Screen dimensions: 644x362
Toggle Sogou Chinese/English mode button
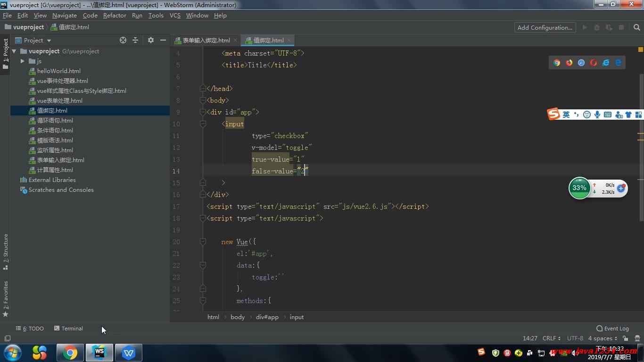[566, 115]
